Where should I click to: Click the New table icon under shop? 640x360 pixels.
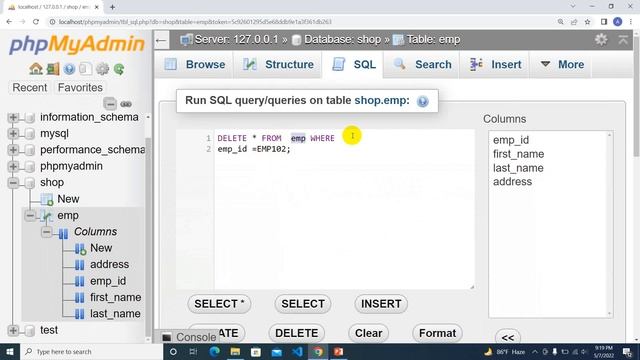coord(47,199)
